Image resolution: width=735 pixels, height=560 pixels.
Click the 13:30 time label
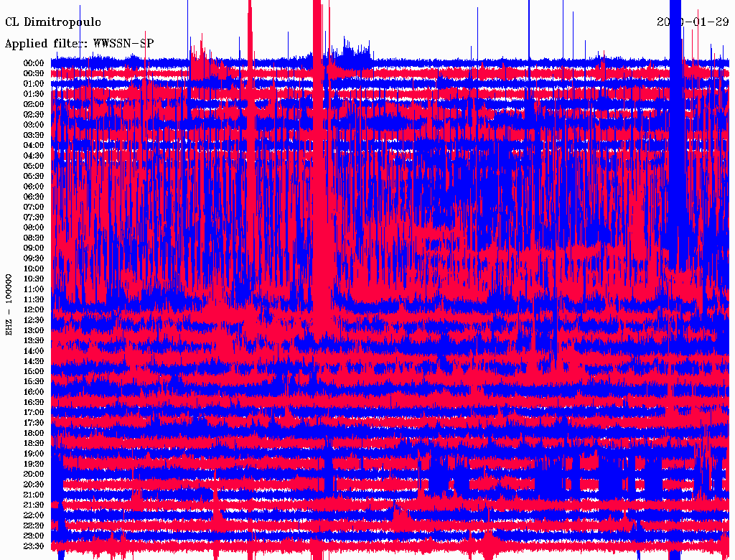pyautogui.click(x=34, y=340)
